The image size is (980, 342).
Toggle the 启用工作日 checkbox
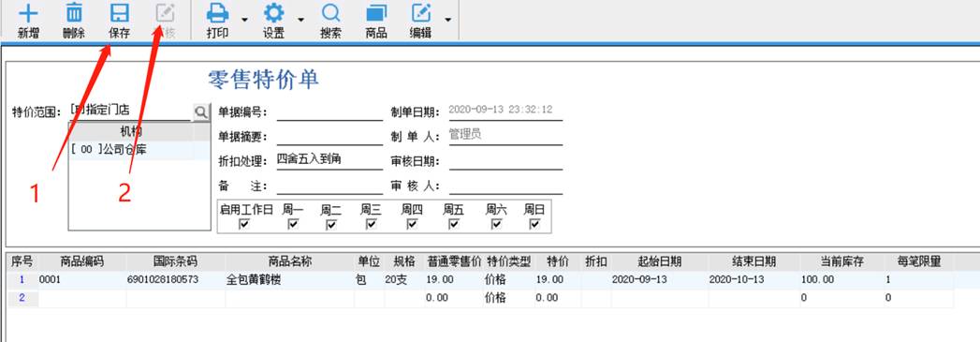point(244,224)
